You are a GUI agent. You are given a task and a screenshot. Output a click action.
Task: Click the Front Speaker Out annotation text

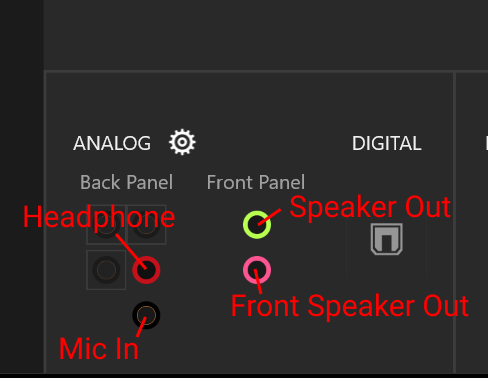350,306
